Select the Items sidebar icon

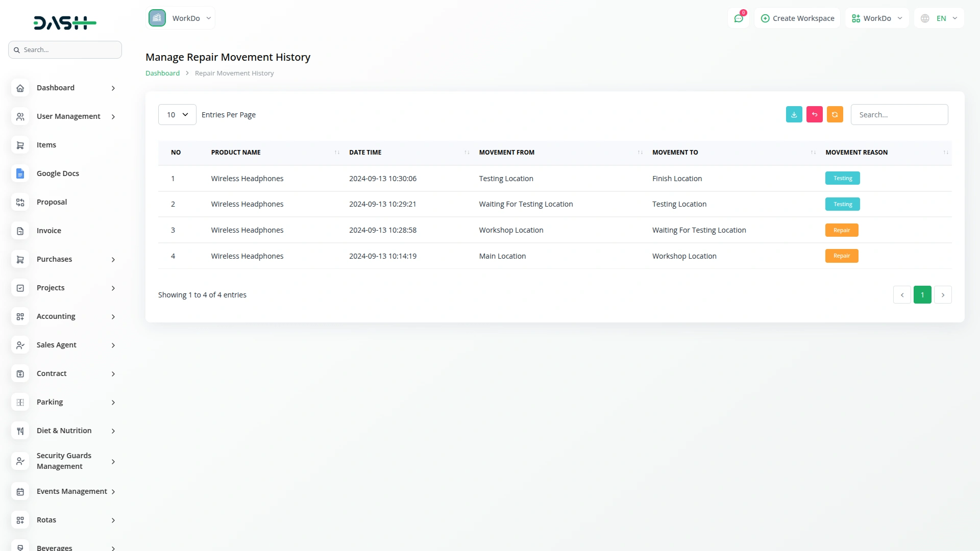click(x=20, y=145)
